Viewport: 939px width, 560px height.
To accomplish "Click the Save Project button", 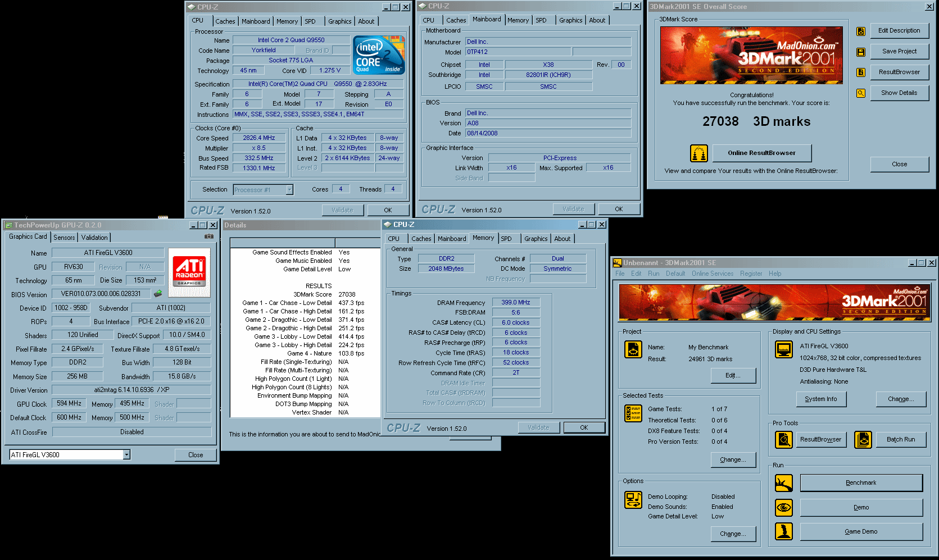I will click(x=899, y=52).
